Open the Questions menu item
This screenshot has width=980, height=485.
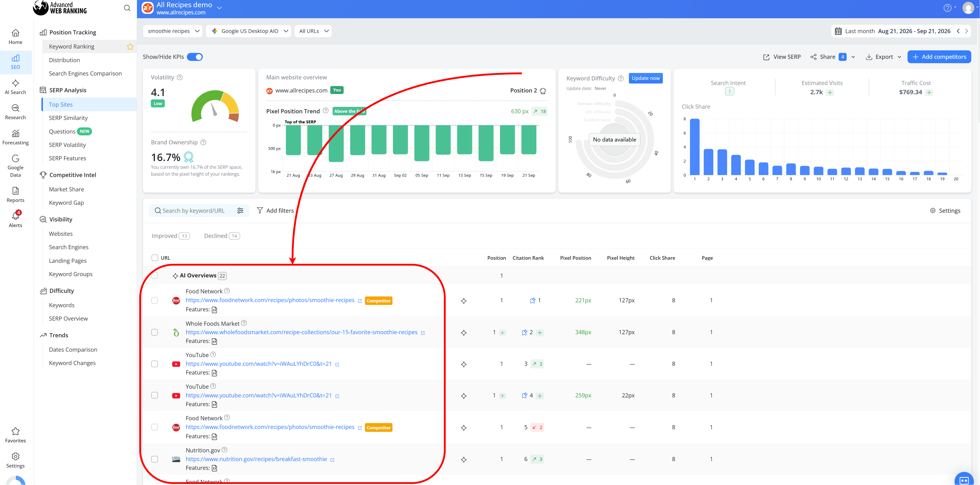(62, 132)
